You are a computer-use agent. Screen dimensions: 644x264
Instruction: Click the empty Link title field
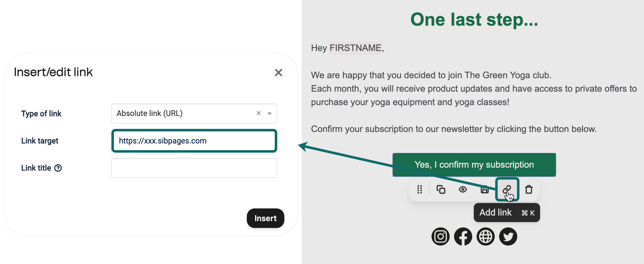pos(194,168)
